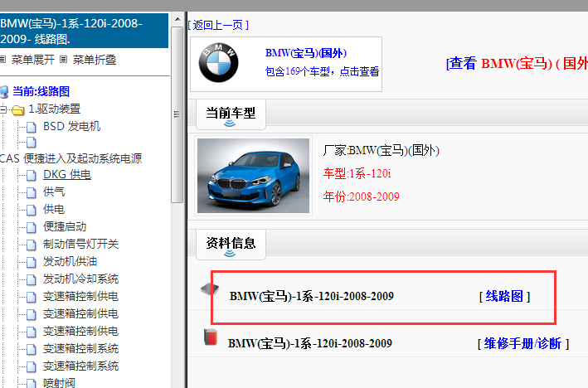Collapse the 1.驱动装置 tree node
588x388 pixels.
(2, 109)
